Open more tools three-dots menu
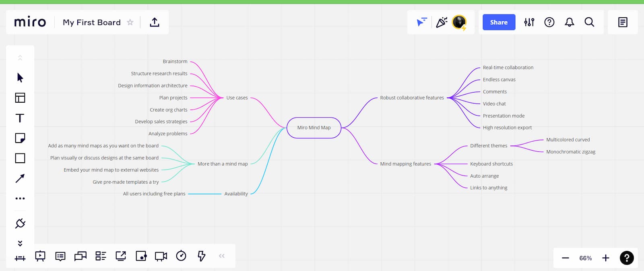The width and height of the screenshot is (644, 271). pyautogui.click(x=20, y=198)
